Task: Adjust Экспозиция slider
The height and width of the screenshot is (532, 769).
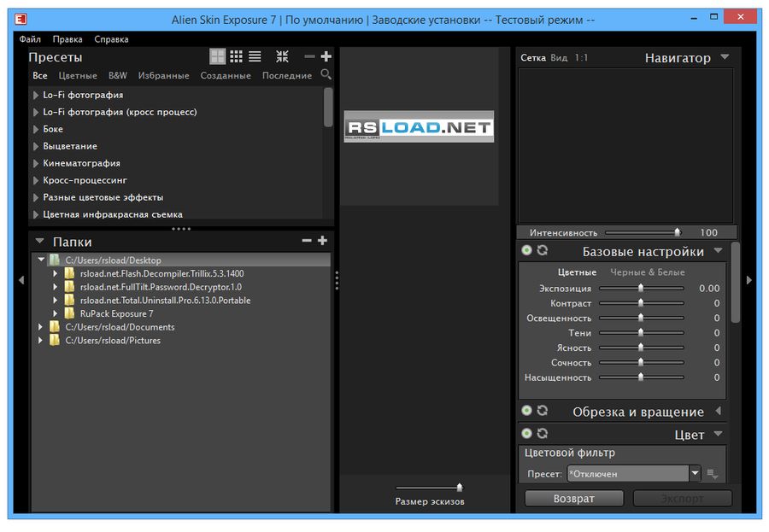Action: tap(641, 289)
